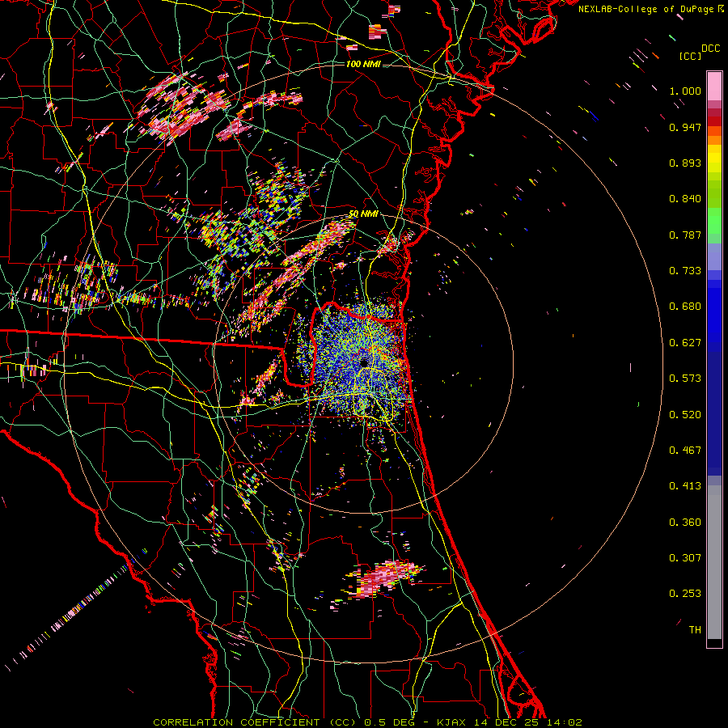This screenshot has height=728, width=728.
Task: Select the DCC product label
Action: click(711, 49)
